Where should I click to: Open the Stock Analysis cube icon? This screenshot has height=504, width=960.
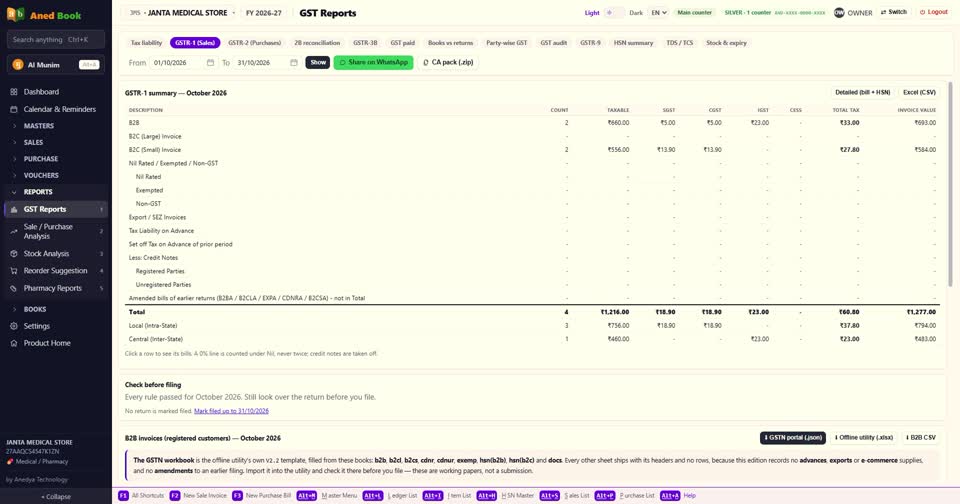(x=13, y=254)
